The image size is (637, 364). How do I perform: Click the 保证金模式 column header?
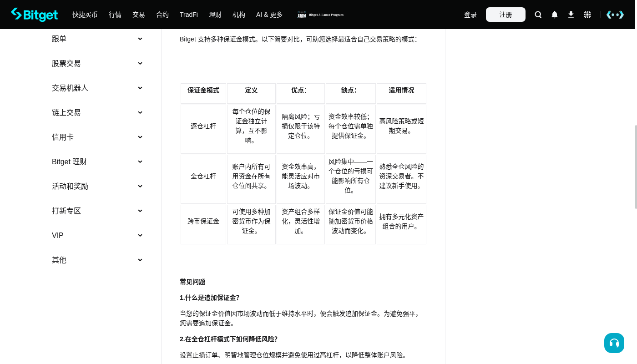pos(203,93)
